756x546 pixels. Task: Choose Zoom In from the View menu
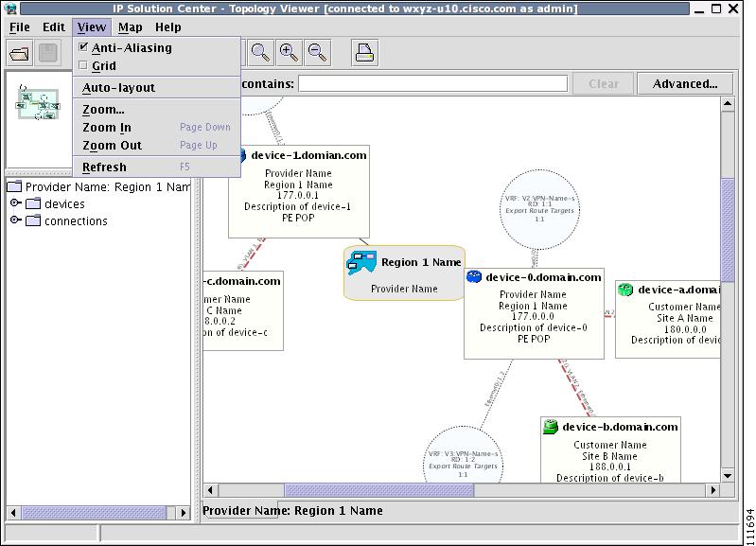(x=157, y=128)
